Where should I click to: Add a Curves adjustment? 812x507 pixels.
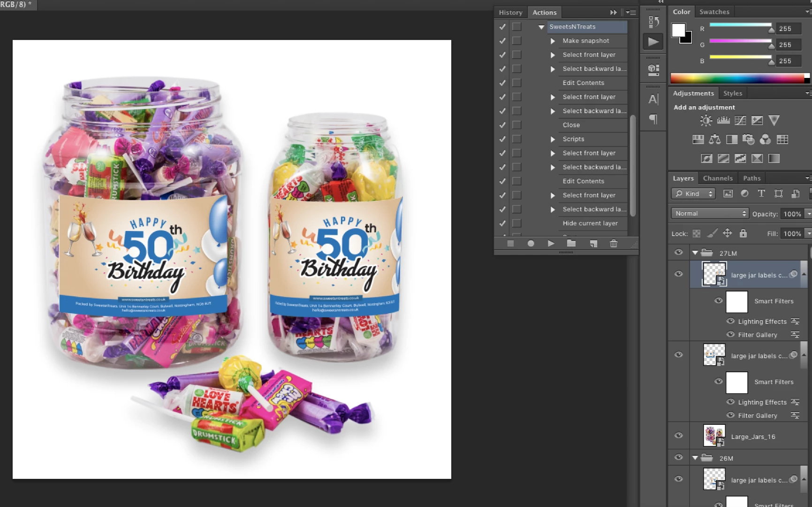[740, 121]
